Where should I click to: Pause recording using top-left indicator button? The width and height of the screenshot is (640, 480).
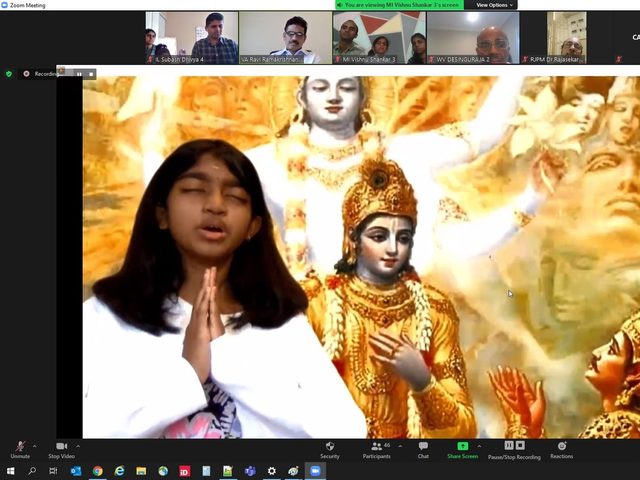click(x=79, y=74)
